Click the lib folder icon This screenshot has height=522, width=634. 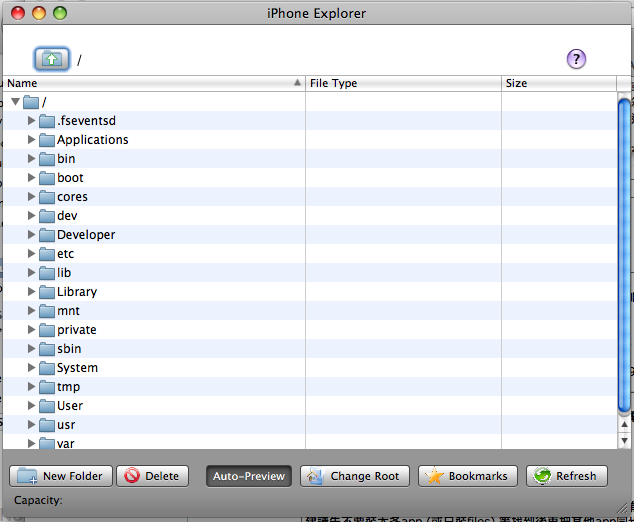(47, 273)
